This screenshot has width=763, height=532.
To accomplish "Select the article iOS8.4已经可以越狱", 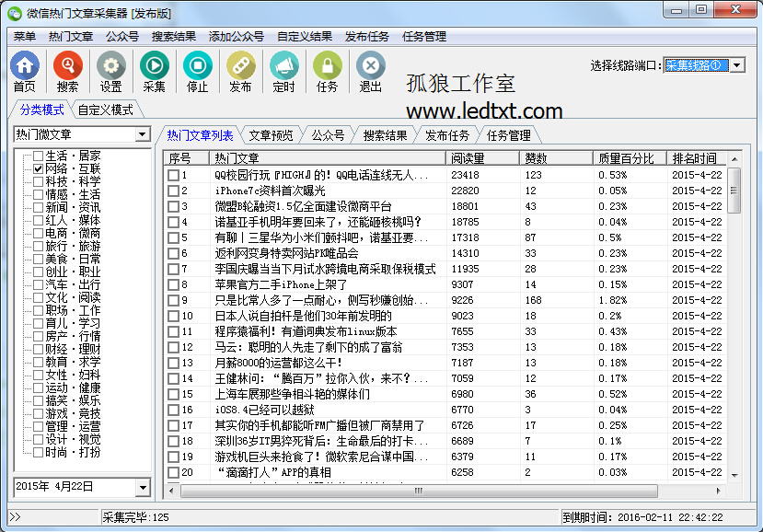I will [x=264, y=410].
